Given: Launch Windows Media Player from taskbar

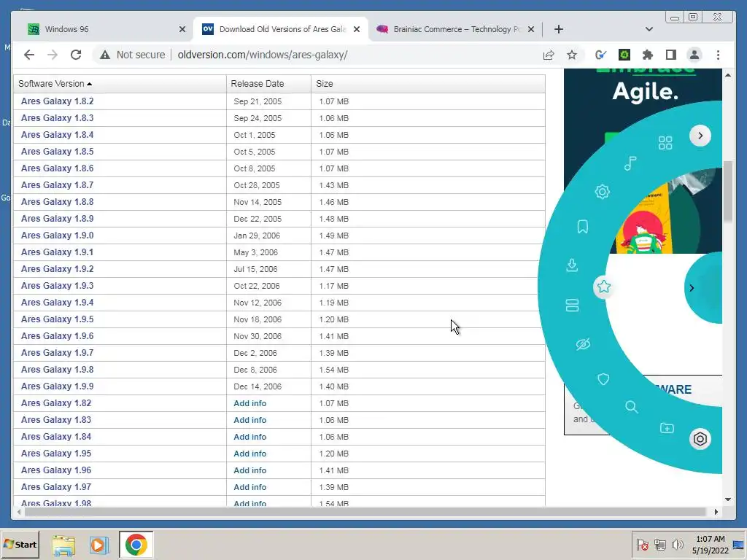Looking at the screenshot, I should (99, 545).
